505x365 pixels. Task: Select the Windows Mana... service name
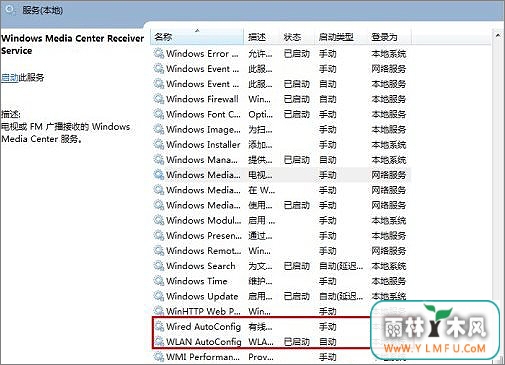click(x=202, y=160)
